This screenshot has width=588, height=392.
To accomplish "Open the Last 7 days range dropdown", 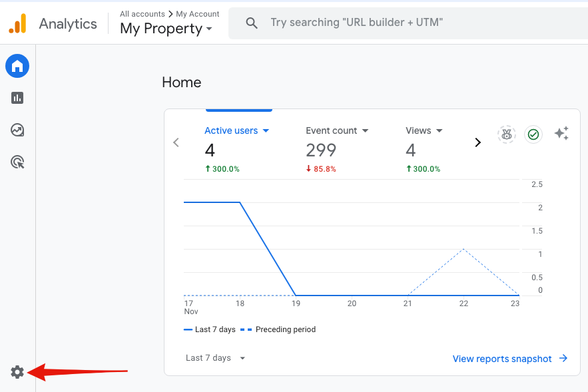I will 216,358.
